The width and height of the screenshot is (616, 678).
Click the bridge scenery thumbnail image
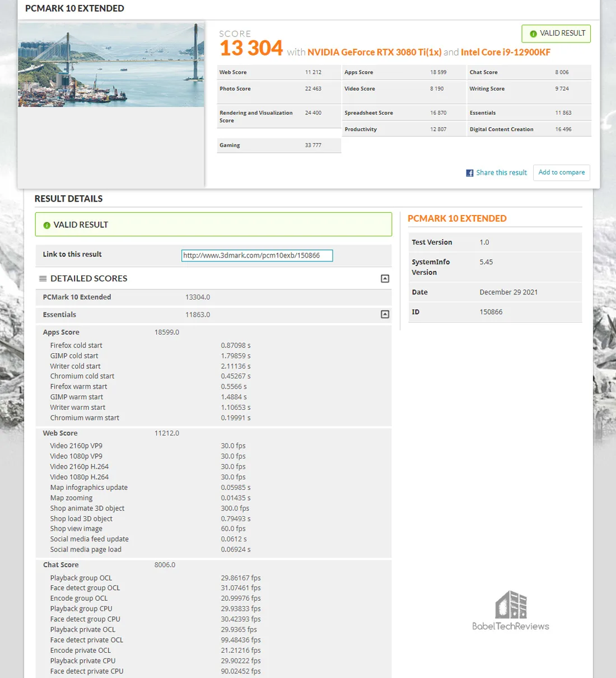point(111,64)
